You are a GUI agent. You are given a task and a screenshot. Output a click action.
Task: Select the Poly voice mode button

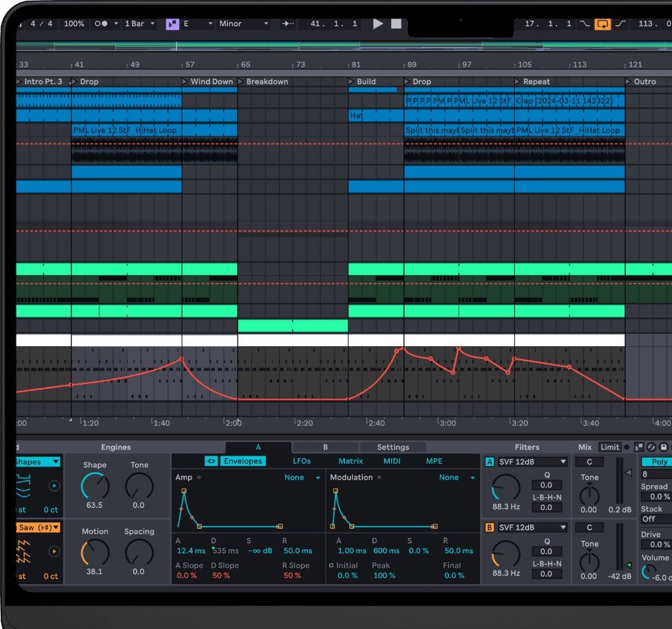pyautogui.click(x=657, y=462)
